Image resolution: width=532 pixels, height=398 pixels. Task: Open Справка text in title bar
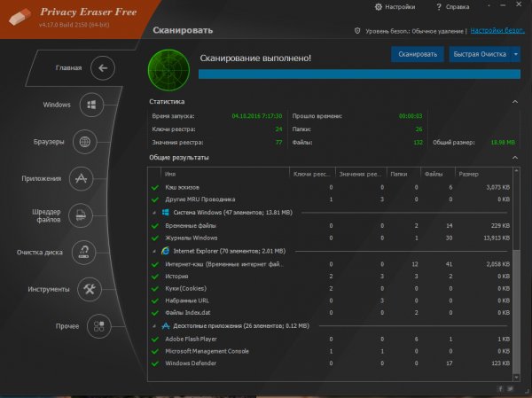point(458,7)
